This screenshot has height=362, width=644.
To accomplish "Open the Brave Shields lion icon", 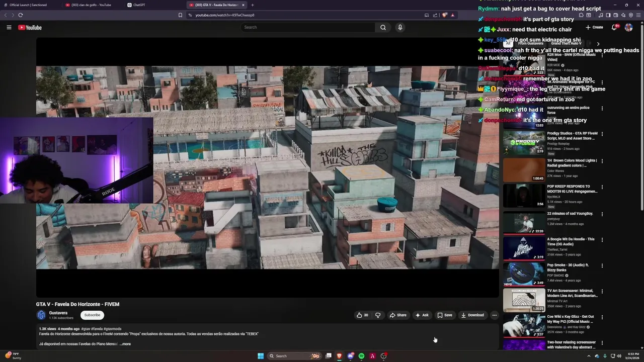I will pos(445,15).
